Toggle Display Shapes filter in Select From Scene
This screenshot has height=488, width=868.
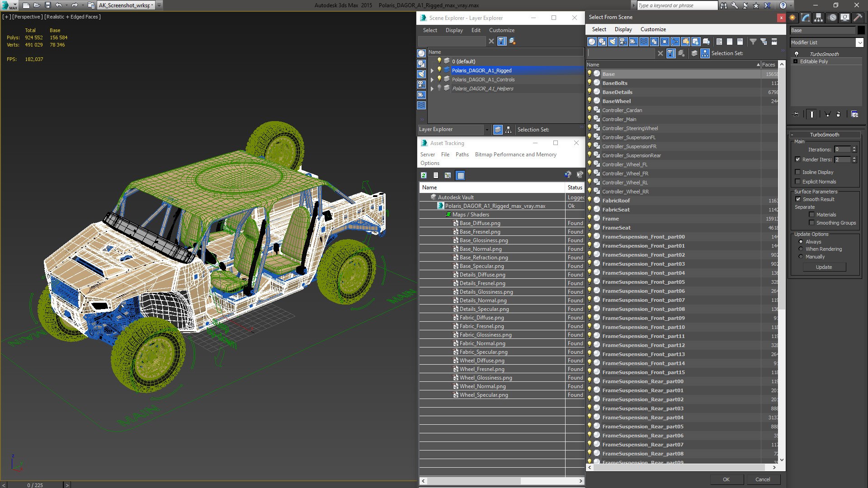point(602,42)
